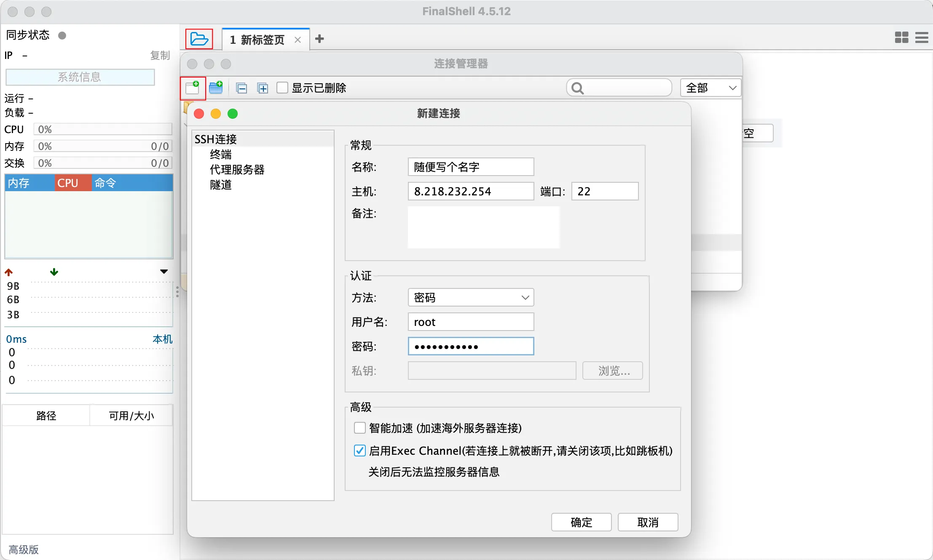Click the CPU usage progress bar

[x=103, y=129]
